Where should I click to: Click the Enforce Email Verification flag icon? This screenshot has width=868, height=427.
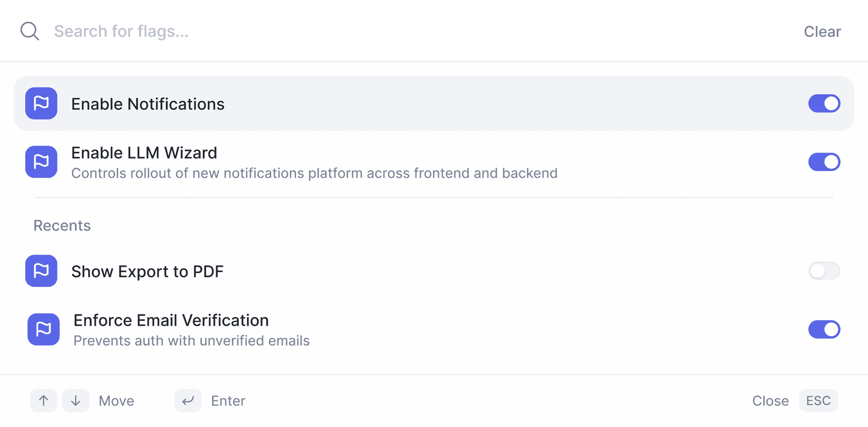(43, 329)
